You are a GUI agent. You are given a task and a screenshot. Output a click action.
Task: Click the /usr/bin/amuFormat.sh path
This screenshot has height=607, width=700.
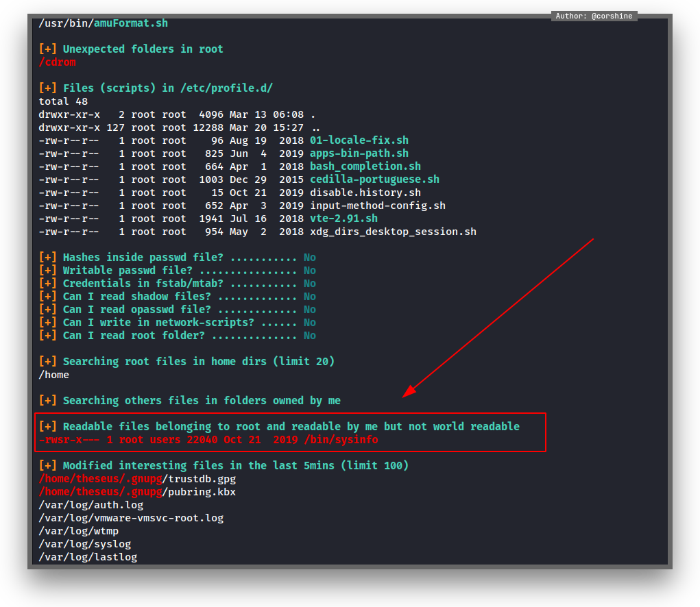click(x=103, y=23)
